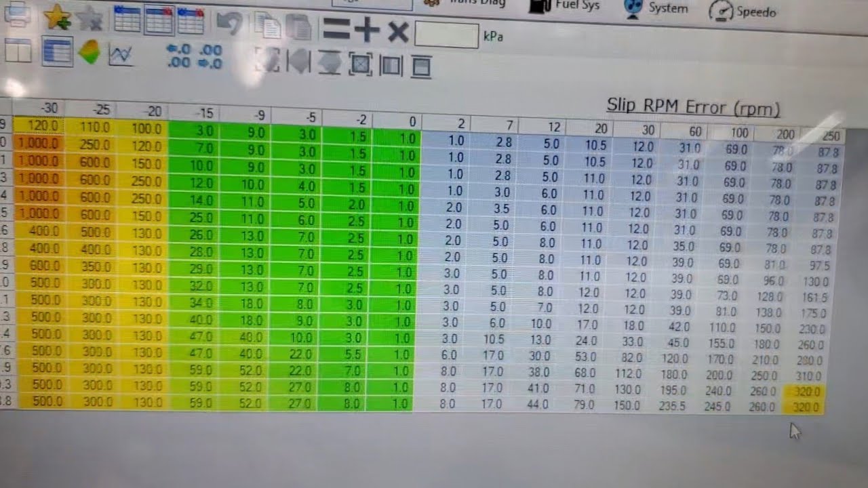Switch to the System tab
Image resolution: width=868 pixels, height=488 pixels.
click(656, 9)
